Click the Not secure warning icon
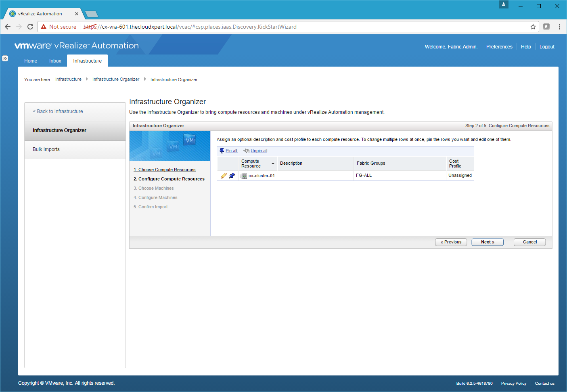567x392 pixels. [44, 27]
